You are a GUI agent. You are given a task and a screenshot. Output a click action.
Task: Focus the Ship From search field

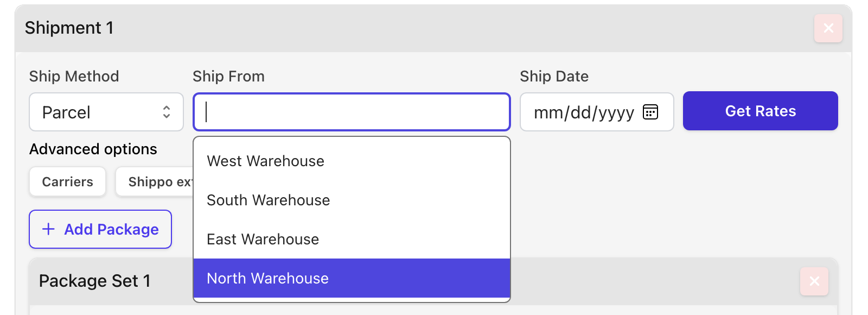point(352,112)
